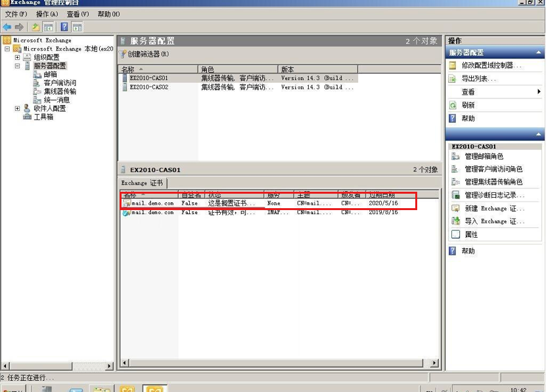Click the Back arrow in the toolbar
The width and height of the screenshot is (546, 392).
tap(7, 27)
